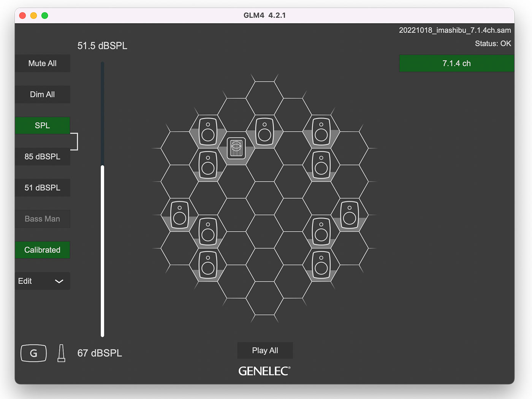Select the bottom-right speaker icon
This screenshot has height=399, width=532.
(321, 265)
